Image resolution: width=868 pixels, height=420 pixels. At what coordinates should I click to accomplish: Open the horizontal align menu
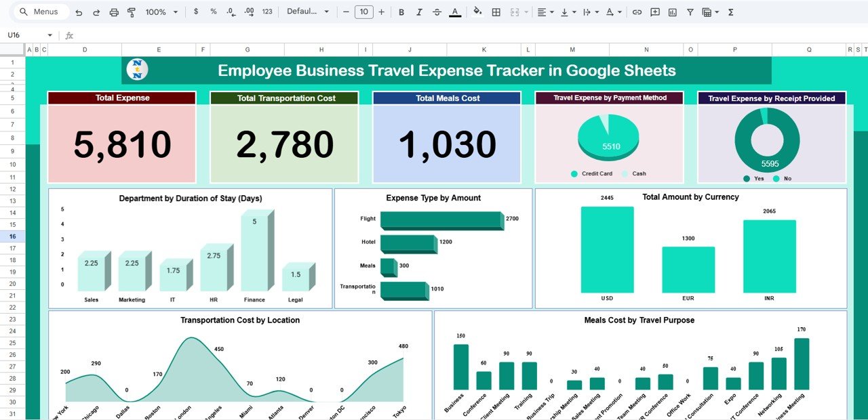point(545,12)
